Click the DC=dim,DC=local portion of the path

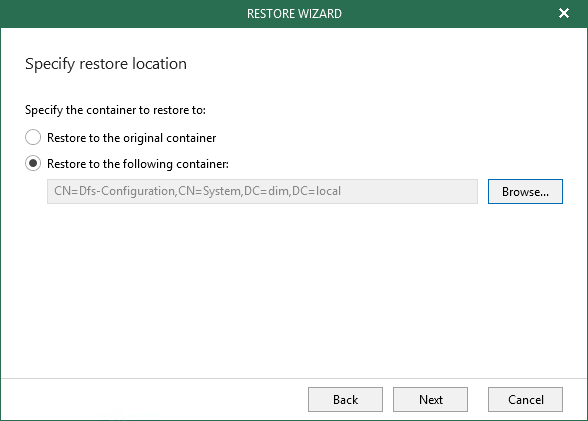coord(292,191)
